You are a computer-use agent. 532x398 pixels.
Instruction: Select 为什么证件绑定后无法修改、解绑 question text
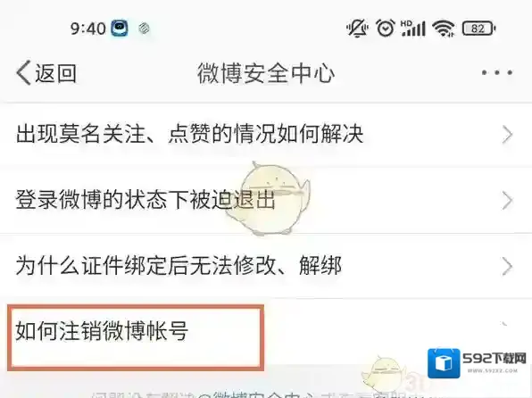click(179, 265)
